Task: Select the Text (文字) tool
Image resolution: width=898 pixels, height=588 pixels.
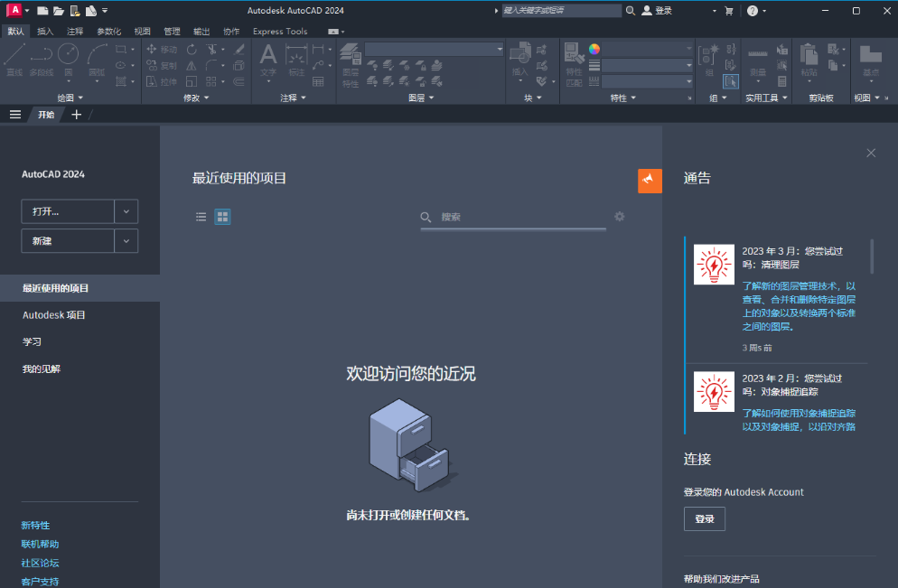Action: [268, 61]
